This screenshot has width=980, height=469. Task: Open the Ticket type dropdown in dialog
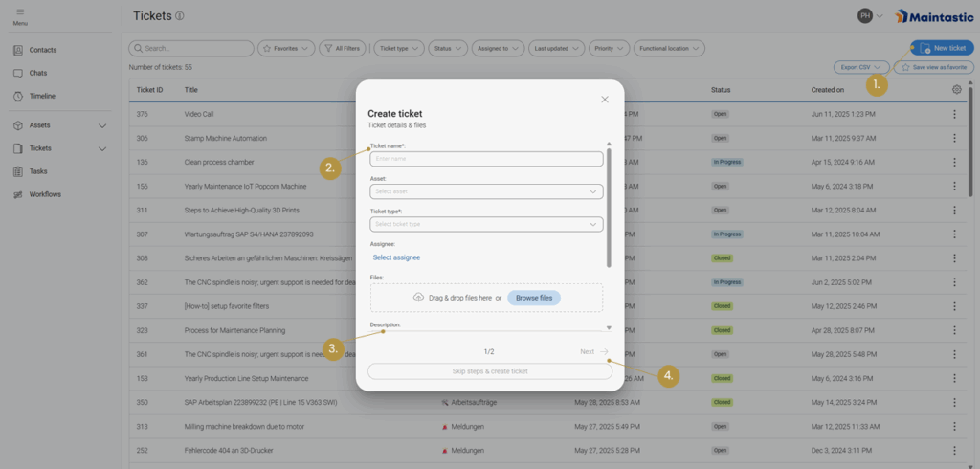[486, 224]
